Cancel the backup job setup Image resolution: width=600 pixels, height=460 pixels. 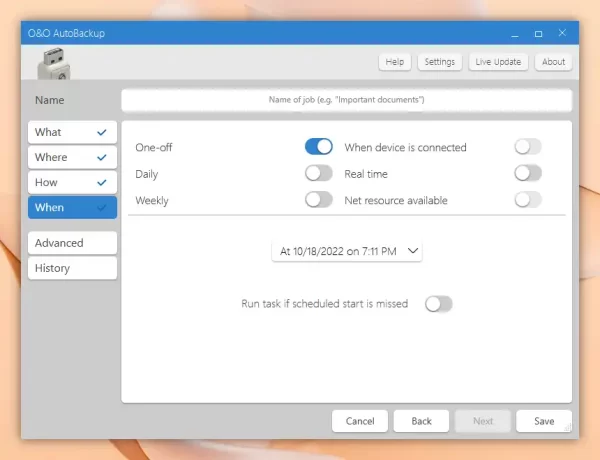tap(360, 421)
